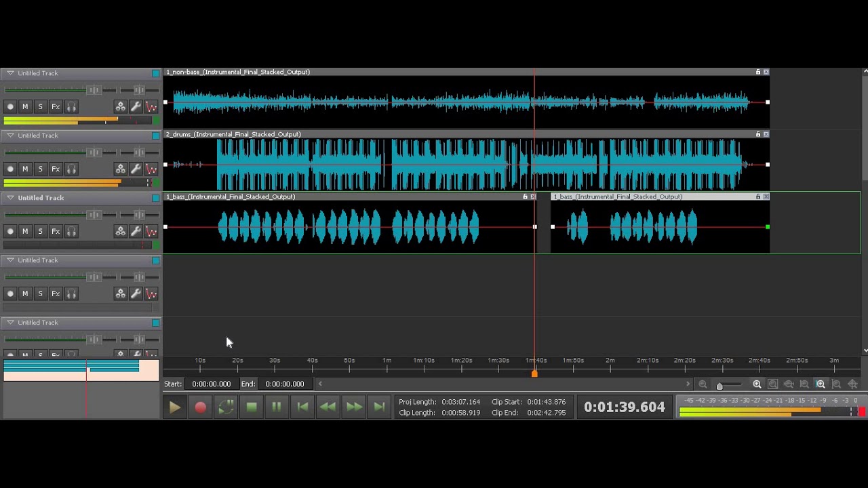Open automation graph icon on non-base track
Viewport: 868px width, 488px height.
tap(151, 106)
